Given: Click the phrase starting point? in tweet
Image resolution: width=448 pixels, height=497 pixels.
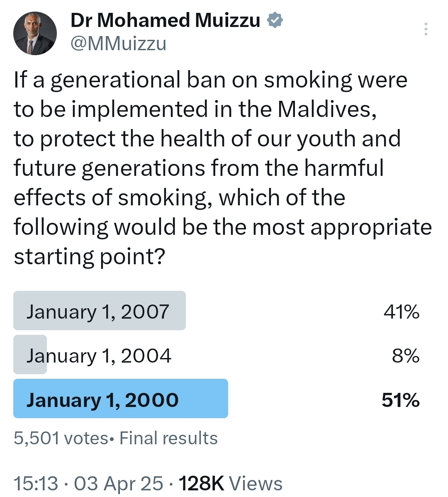Looking at the screenshot, I should point(90,256).
